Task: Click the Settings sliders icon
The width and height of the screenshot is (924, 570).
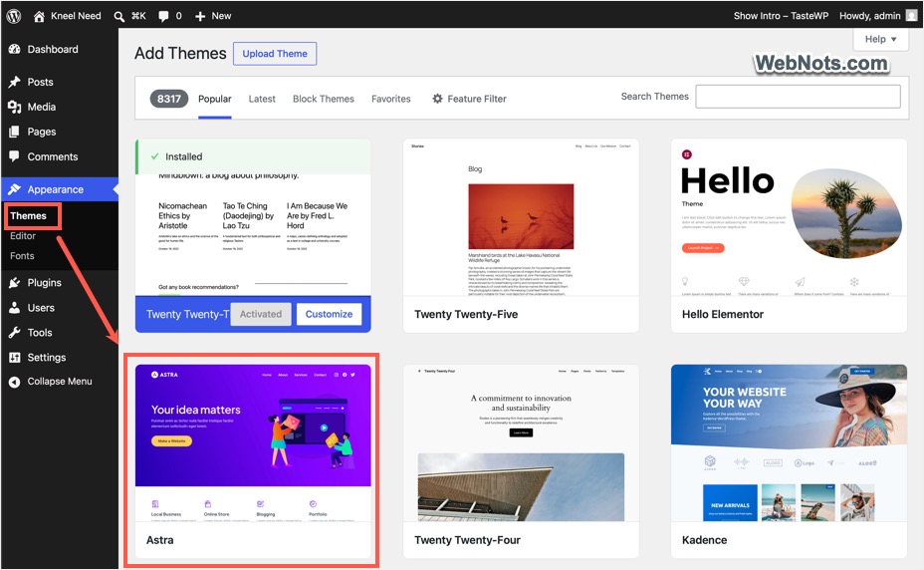Action: pos(15,357)
